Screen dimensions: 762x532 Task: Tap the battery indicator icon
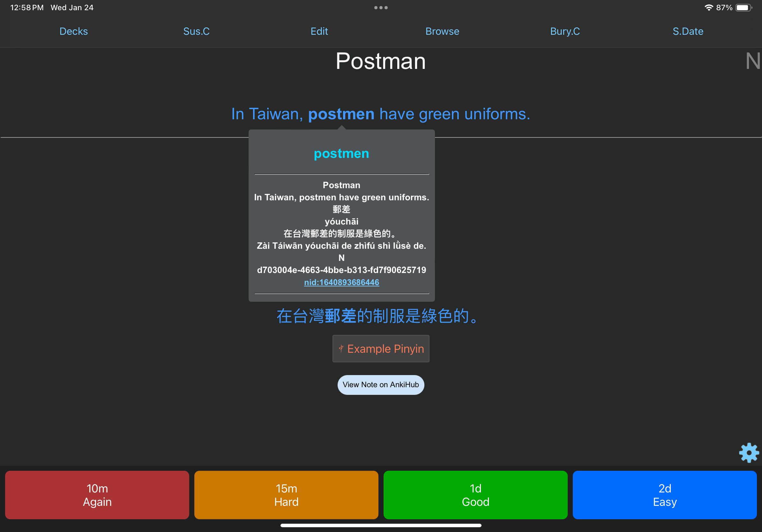point(743,8)
